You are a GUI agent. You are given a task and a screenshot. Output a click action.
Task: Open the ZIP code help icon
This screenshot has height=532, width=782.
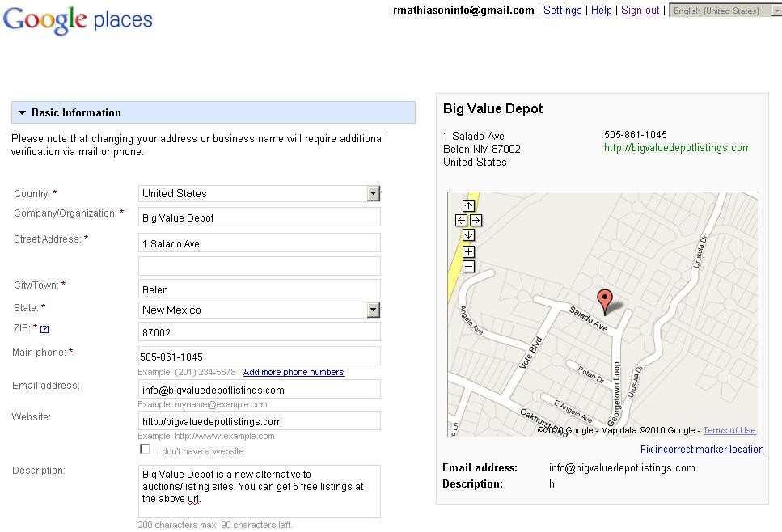click(45, 329)
